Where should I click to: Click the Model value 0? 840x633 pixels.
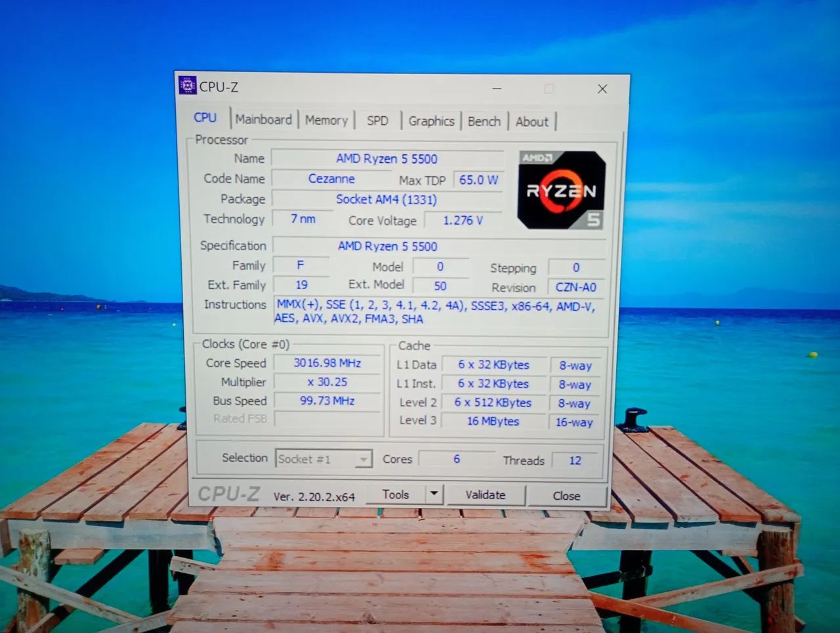coord(440,267)
